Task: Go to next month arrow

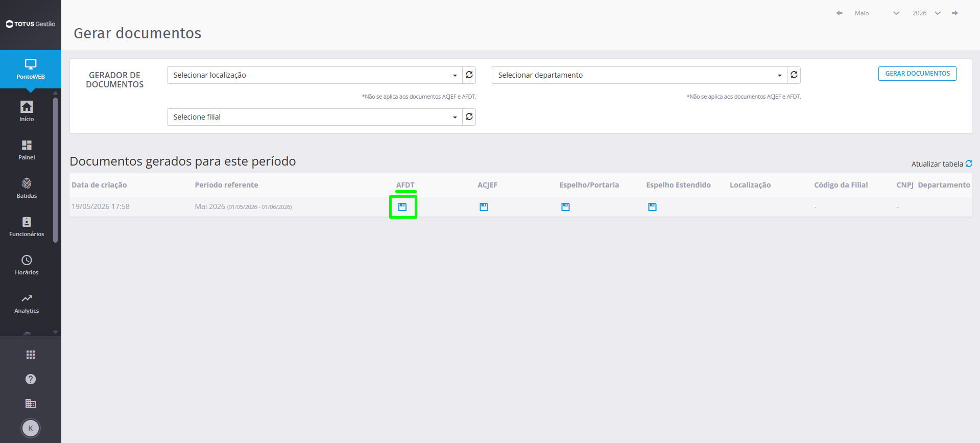Action: 955,13
